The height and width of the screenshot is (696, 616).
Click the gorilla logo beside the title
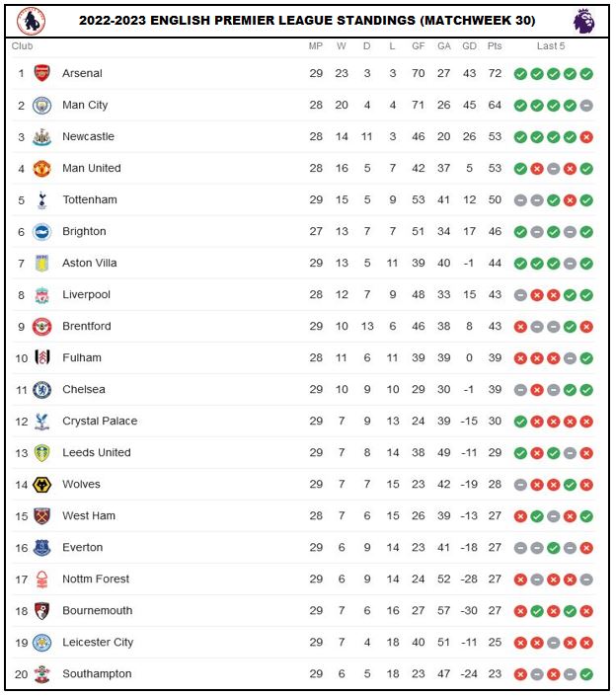click(31, 21)
